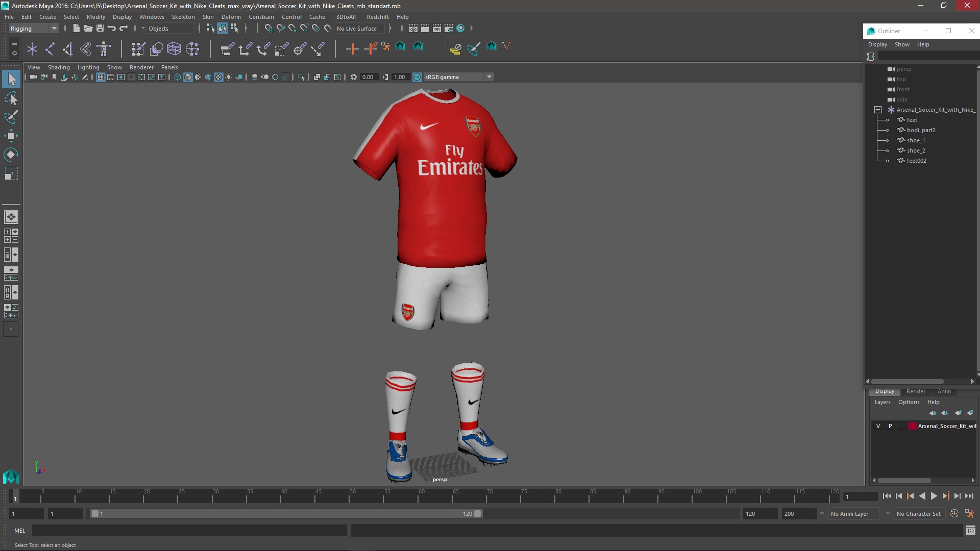Toggle layer visibility V box

point(878,426)
